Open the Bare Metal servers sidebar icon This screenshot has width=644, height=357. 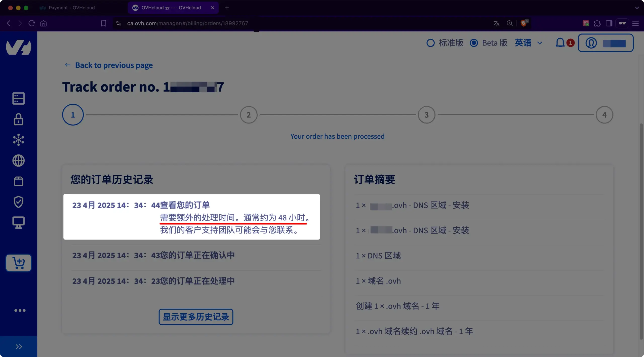(19, 98)
